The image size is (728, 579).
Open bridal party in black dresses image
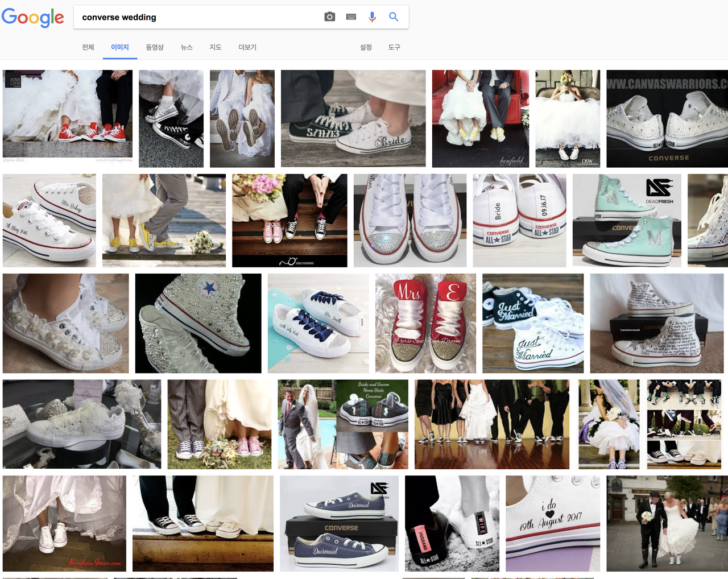coord(492,424)
